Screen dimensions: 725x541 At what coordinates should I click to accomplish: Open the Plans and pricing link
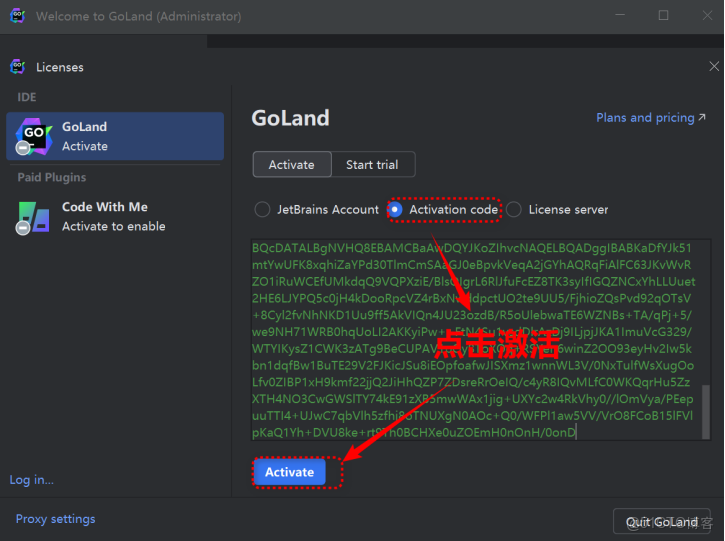[x=644, y=118]
